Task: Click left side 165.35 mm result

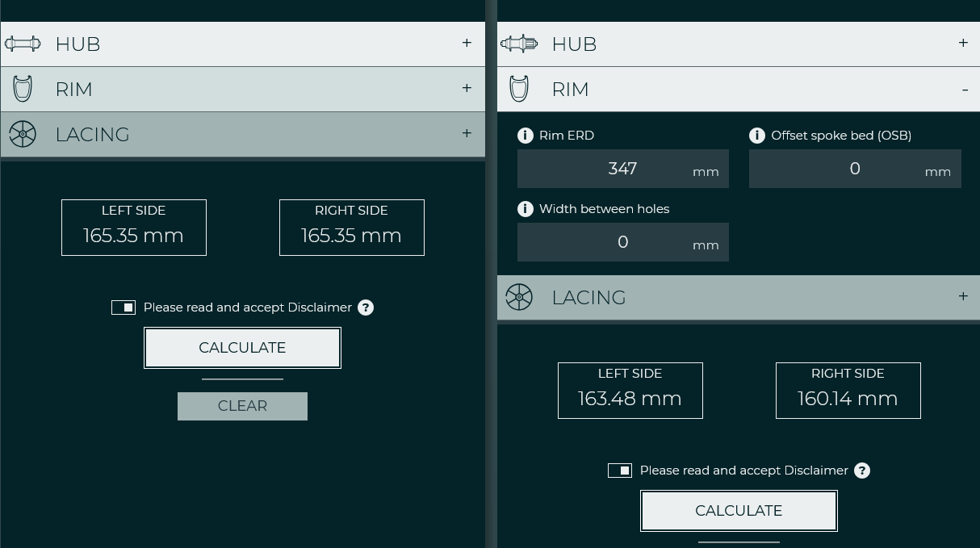Action: [134, 228]
